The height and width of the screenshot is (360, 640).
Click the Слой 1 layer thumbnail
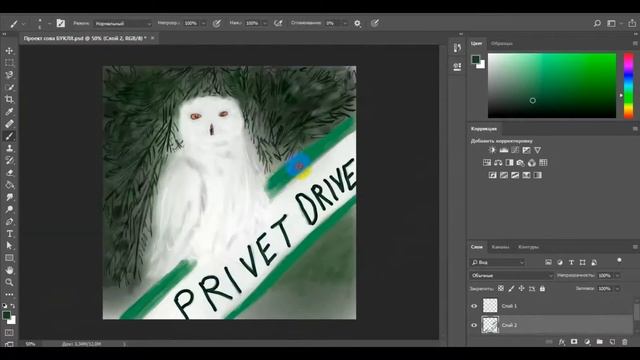click(490, 306)
